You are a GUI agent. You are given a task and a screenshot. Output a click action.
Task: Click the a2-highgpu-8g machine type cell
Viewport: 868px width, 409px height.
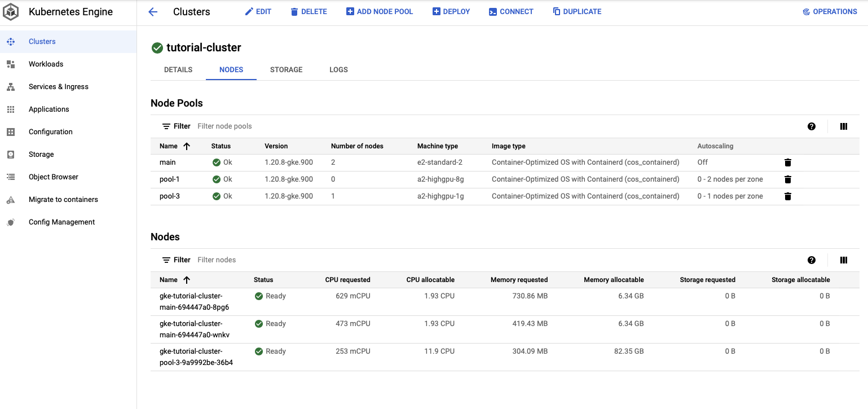pyautogui.click(x=440, y=179)
